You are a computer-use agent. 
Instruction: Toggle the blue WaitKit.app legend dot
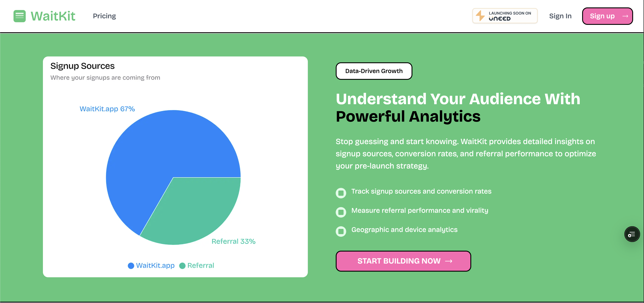coord(131,266)
